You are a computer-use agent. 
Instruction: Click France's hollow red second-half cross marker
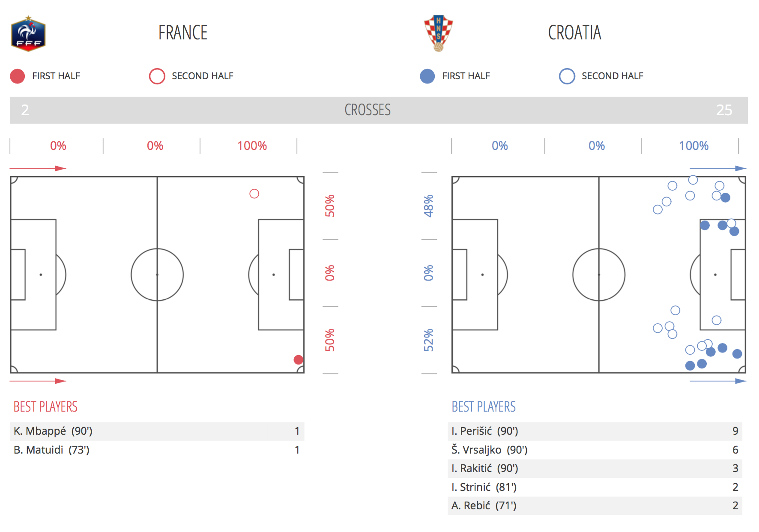(254, 194)
